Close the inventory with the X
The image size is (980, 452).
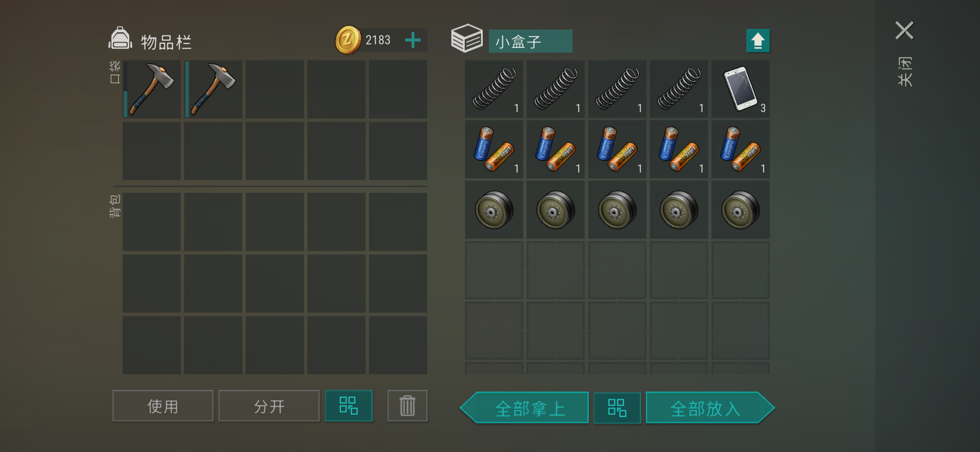[904, 30]
